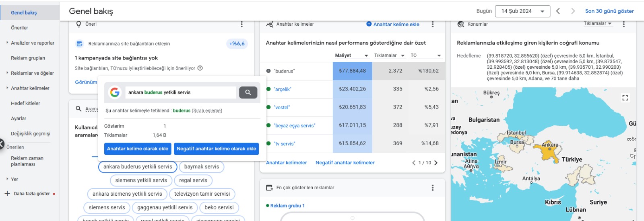Click paused status dot for "buderus" keyword
This screenshot has height=221, width=644.
tap(268, 71)
